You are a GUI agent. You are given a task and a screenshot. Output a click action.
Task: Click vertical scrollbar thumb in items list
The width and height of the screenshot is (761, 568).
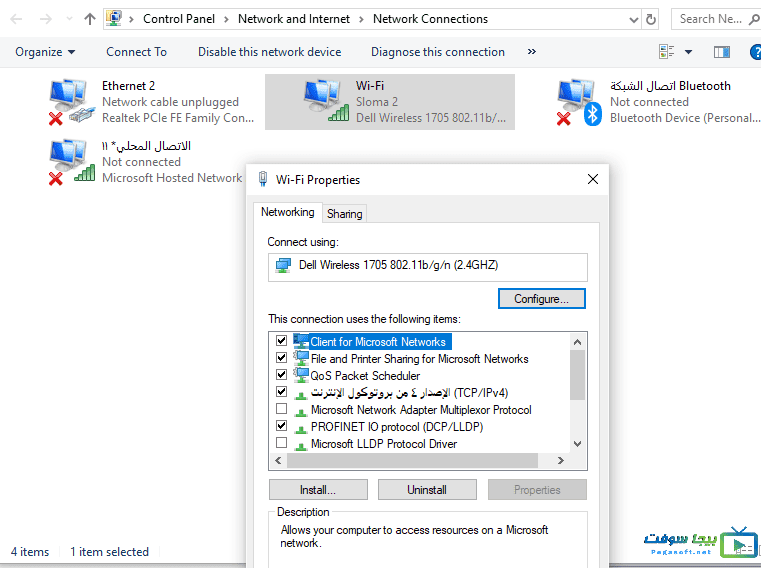577,375
